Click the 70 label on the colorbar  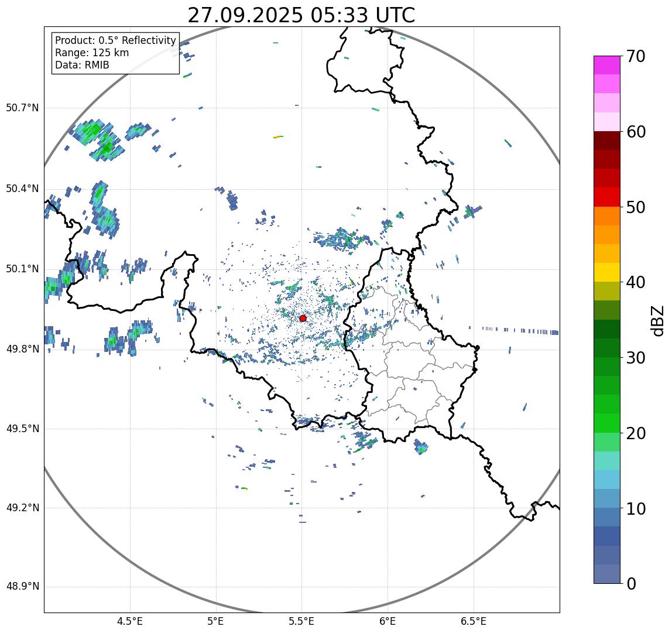point(636,56)
